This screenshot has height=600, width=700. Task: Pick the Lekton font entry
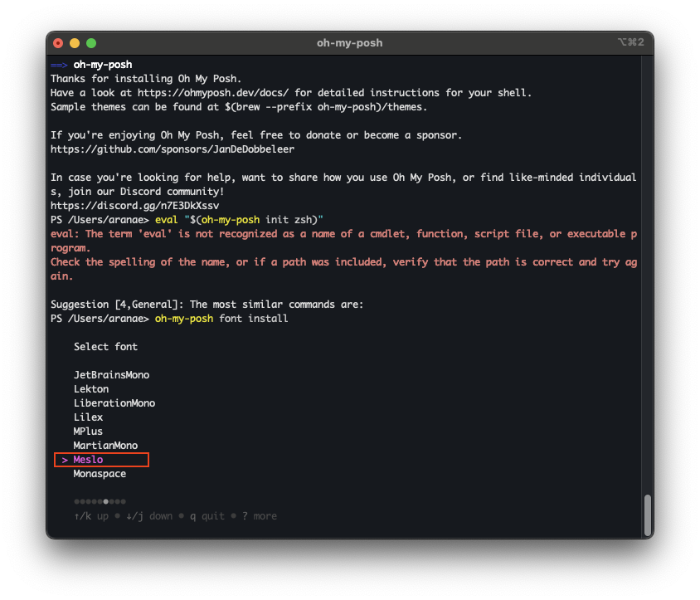(x=91, y=388)
